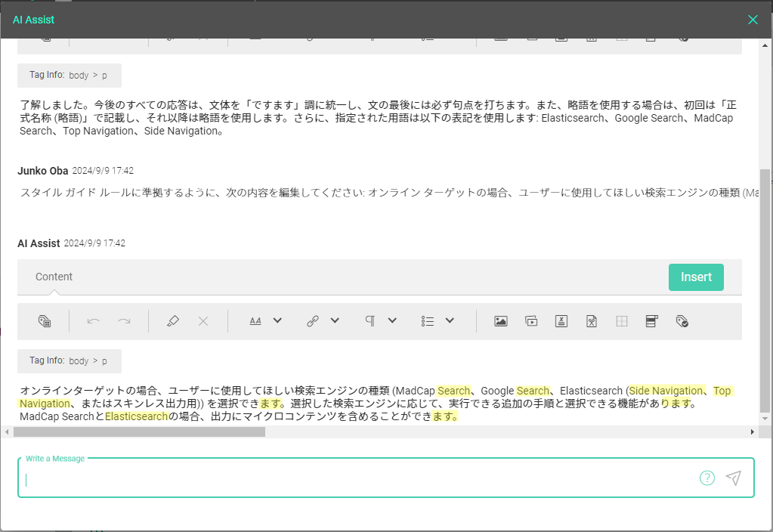Apply text style using the AA icon
Image resolution: width=773 pixels, height=532 pixels.
coord(255,321)
